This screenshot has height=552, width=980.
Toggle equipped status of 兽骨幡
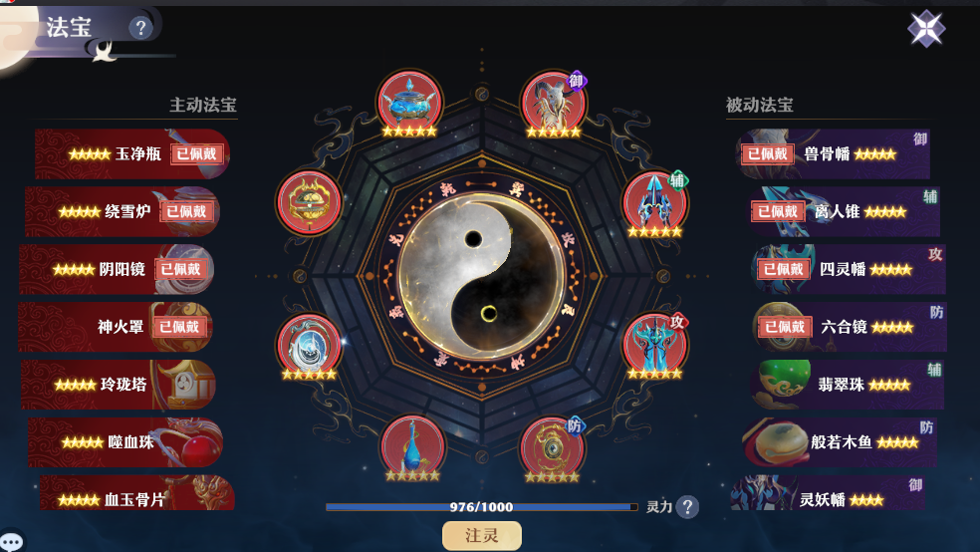tap(768, 153)
